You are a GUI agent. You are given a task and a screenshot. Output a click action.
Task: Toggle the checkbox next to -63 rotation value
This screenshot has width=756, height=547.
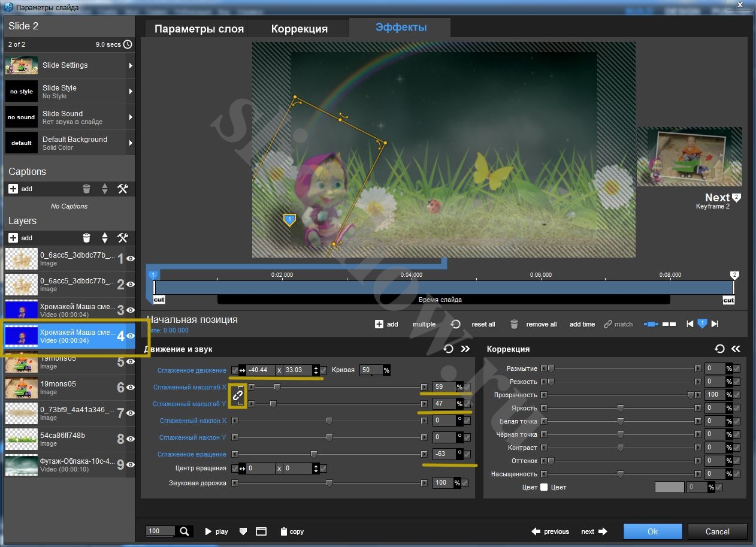(x=467, y=454)
